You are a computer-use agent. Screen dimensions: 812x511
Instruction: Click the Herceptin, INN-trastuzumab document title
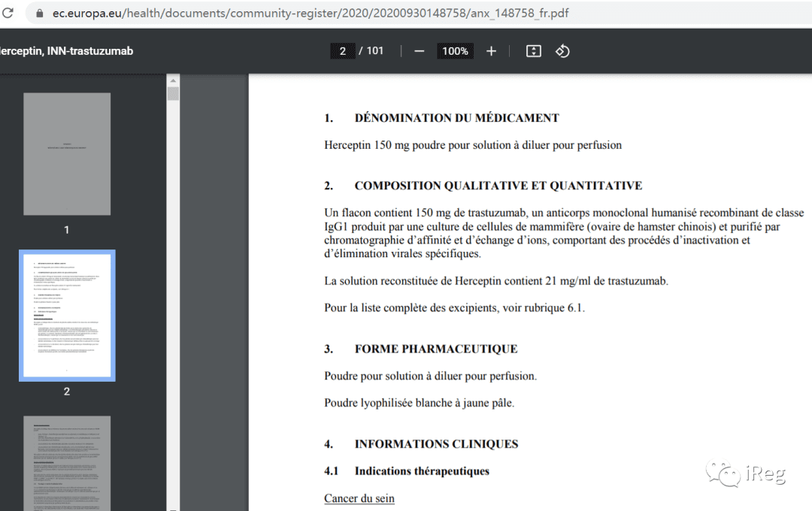tap(66, 51)
